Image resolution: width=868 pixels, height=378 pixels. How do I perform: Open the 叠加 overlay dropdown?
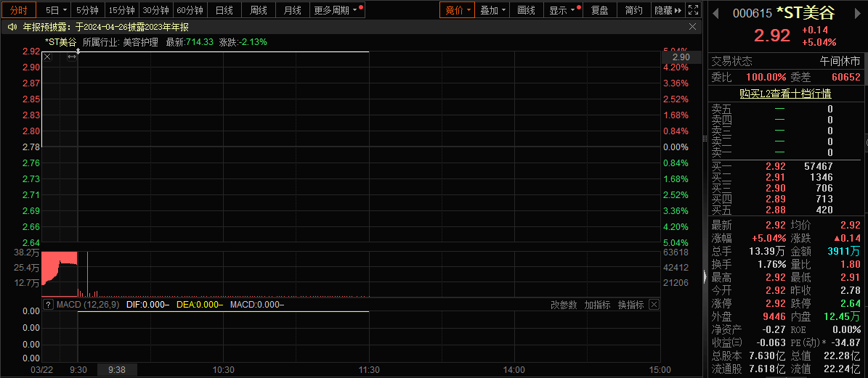493,10
